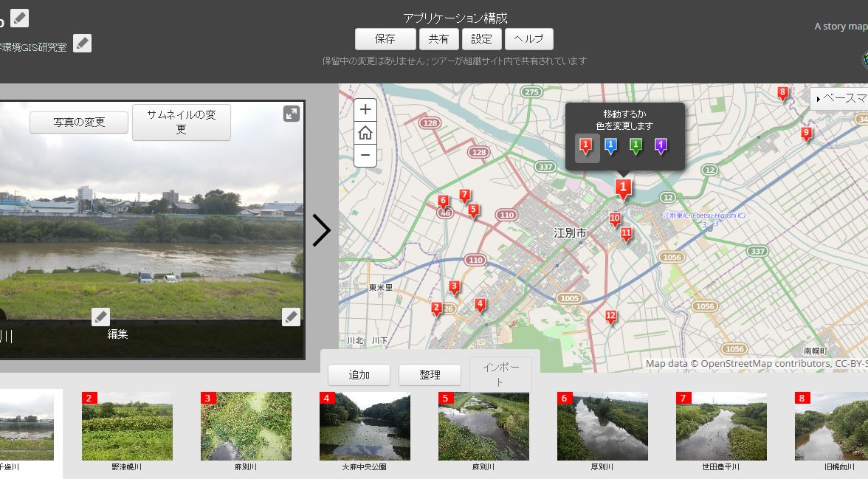Open ヘルプ help
868x479 pixels.
529,39
